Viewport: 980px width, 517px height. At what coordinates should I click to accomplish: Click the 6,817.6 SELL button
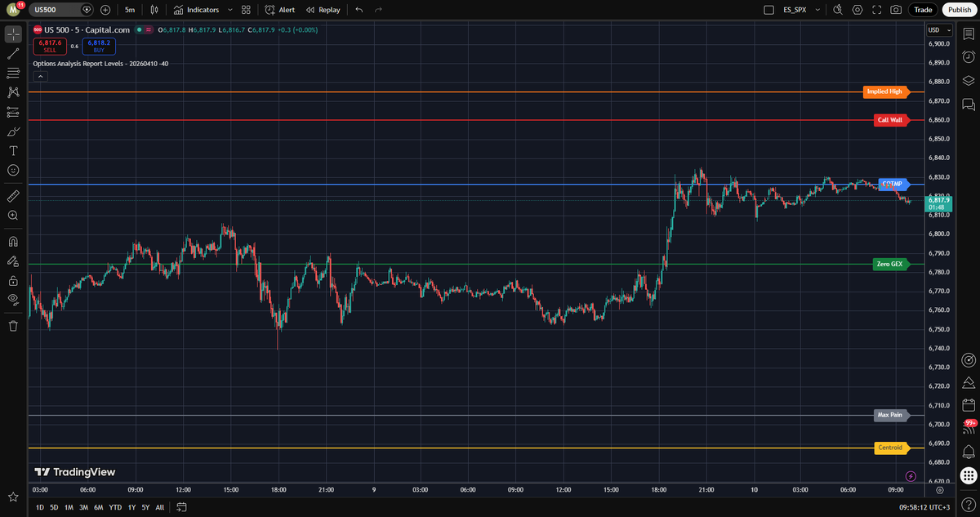(50, 46)
